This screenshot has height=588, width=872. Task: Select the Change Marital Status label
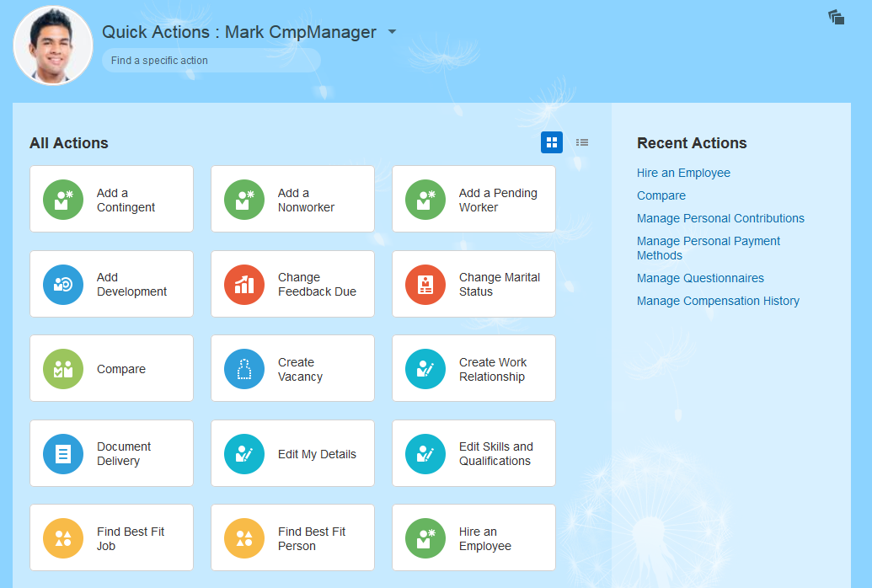click(500, 284)
